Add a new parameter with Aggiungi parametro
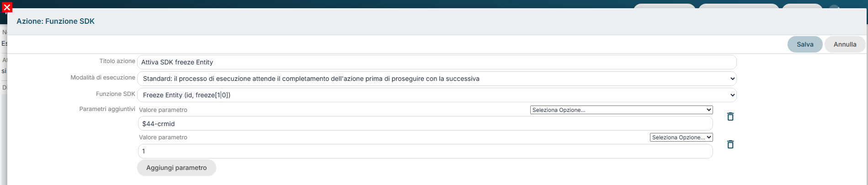The width and height of the screenshot is (868, 185). [176, 168]
